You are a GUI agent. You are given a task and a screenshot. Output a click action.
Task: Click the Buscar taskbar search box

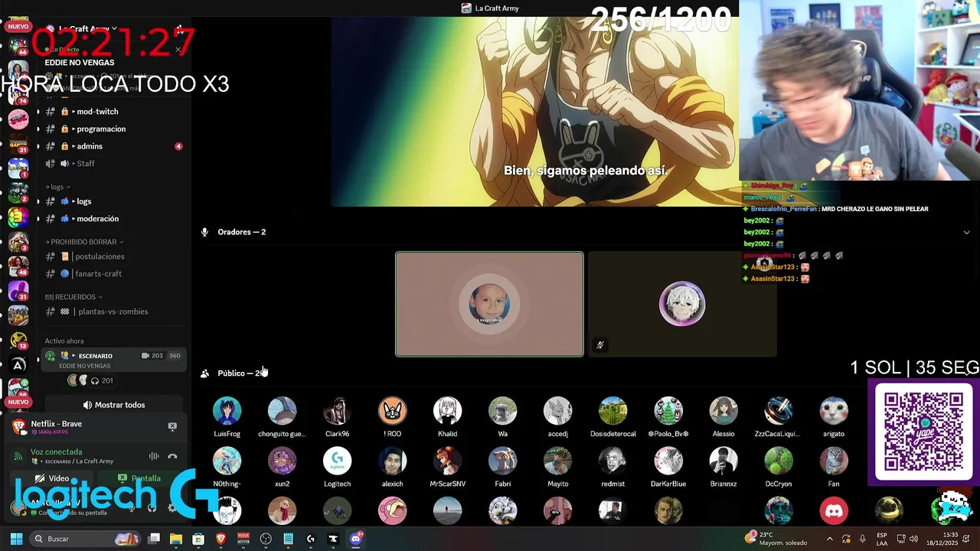[x=86, y=539]
